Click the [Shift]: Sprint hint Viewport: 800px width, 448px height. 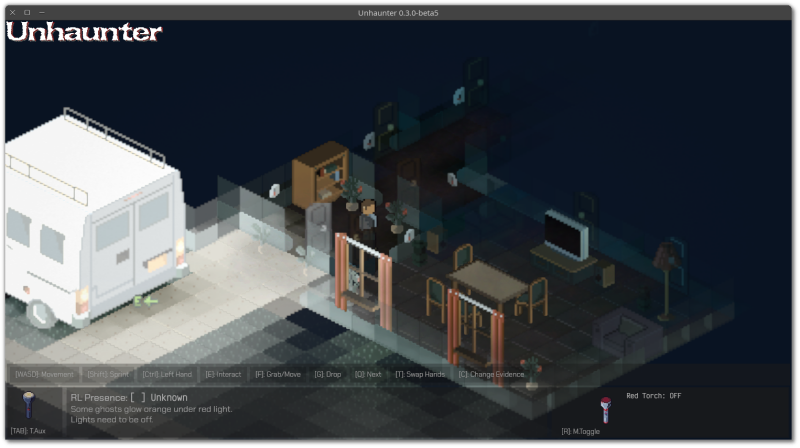click(x=108, y=375)
